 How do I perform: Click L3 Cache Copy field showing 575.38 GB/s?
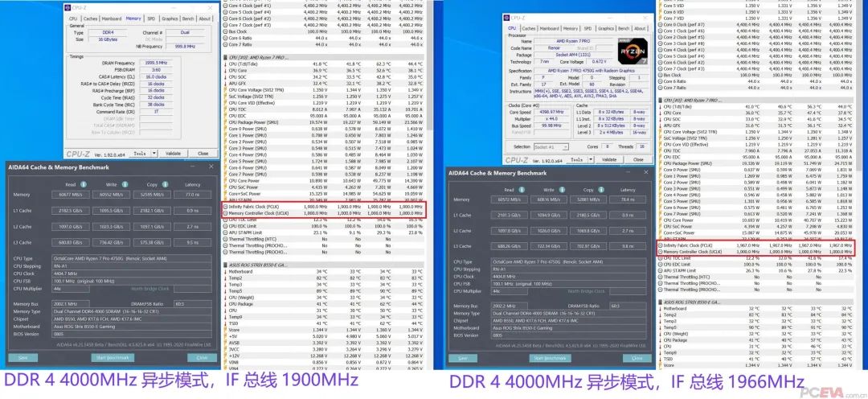(151, 243)
